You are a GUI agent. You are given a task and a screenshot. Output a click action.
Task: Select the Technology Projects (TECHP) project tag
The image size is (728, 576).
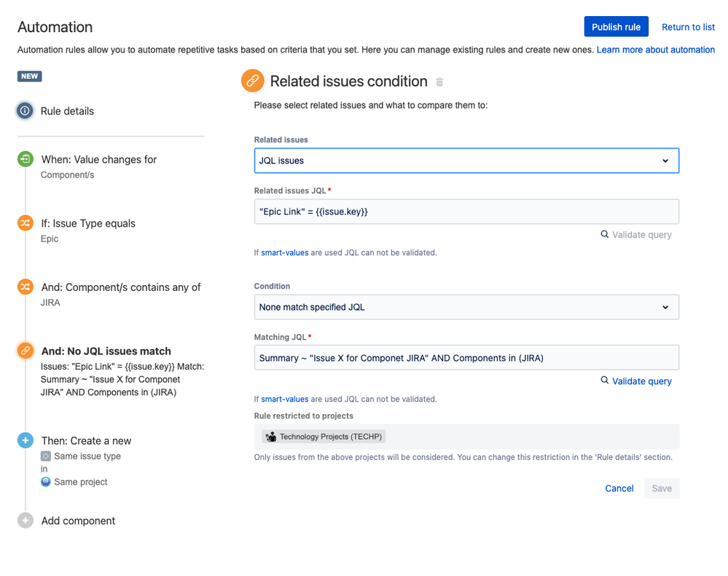click(x=324, y=437)
